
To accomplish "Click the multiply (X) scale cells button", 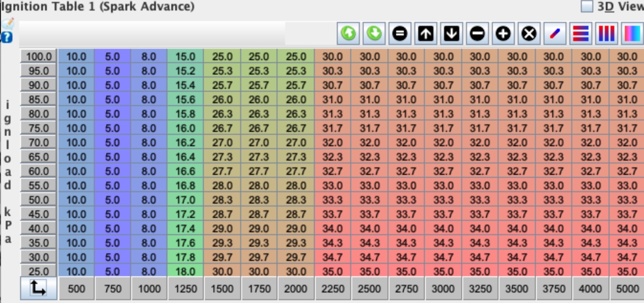I will (529, 33).
